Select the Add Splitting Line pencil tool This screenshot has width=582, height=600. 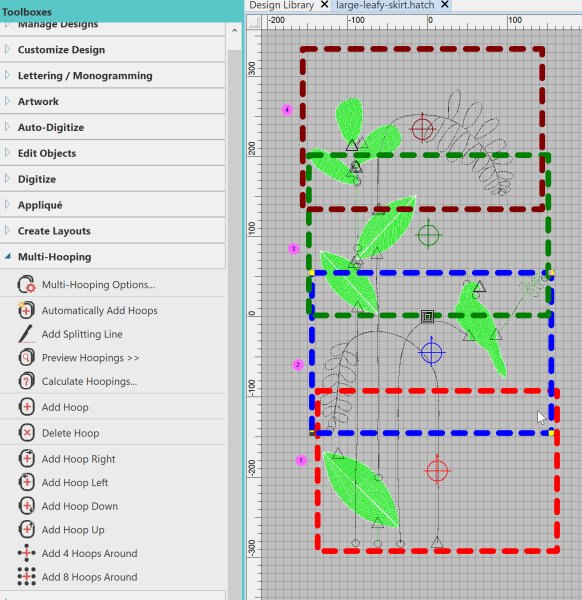coord(26,334)
